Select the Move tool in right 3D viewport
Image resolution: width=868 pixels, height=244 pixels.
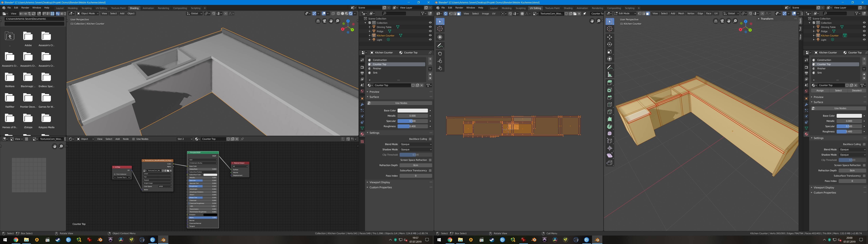tap(610, 37)
